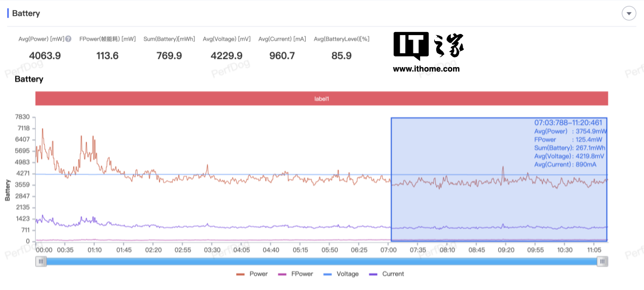Click the Sum(Battery) value 769.9
The width and height of the screenshot is (644, 290).
[x=170, y=55]
